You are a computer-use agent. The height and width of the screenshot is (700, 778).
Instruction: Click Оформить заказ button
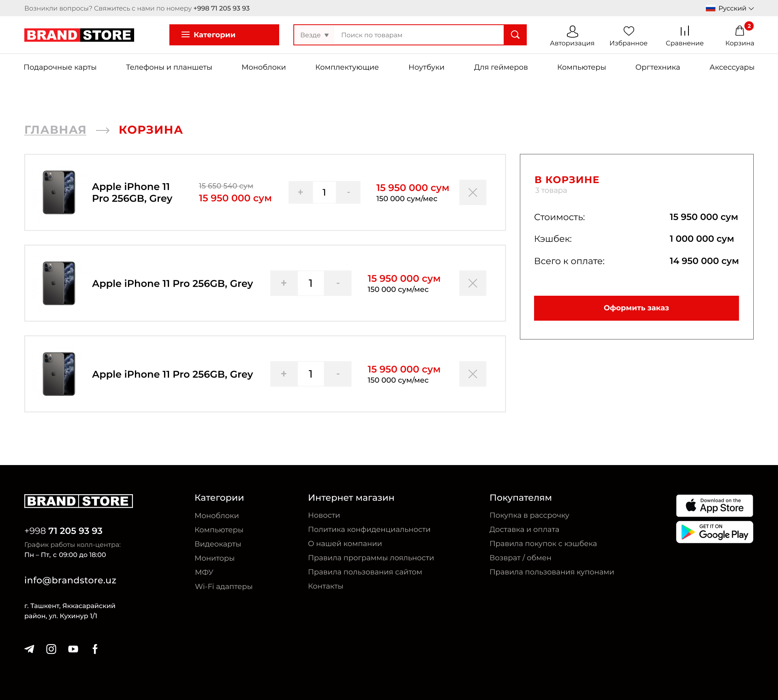click(636, 308)
